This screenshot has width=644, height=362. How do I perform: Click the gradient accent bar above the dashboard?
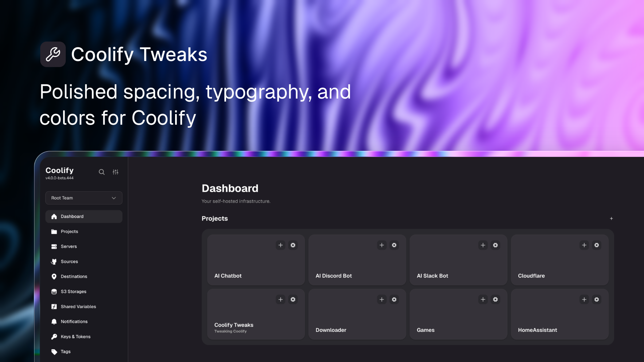click(x=335, y=153)
